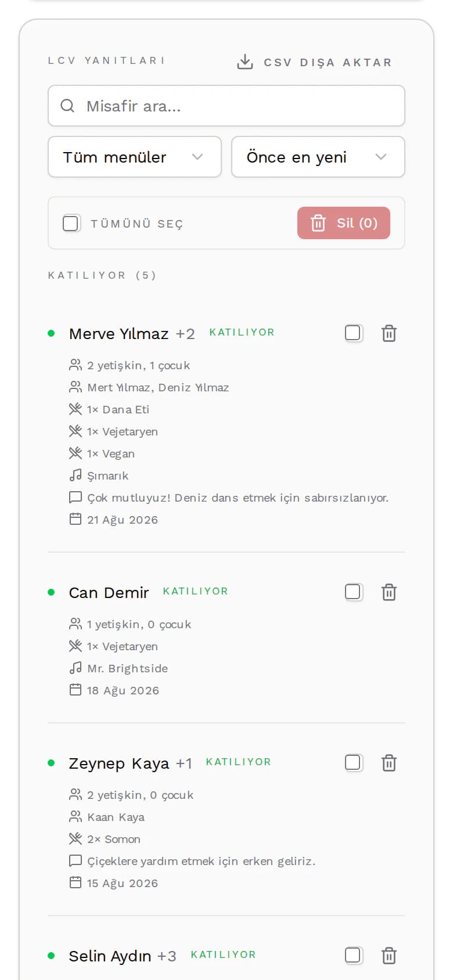
Task: Export responses with CSV Dışa Aktar
Action: 314,62
